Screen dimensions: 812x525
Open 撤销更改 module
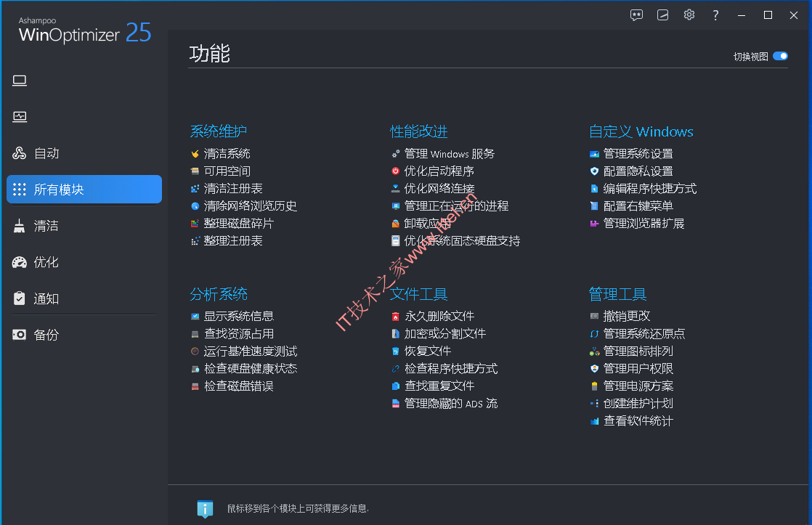coord(627,317)
